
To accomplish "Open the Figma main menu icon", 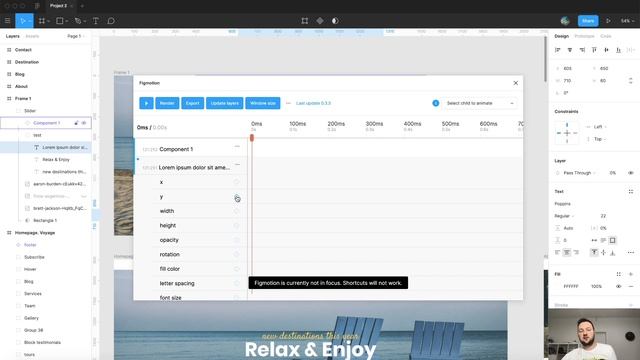I will coord(7,21).
